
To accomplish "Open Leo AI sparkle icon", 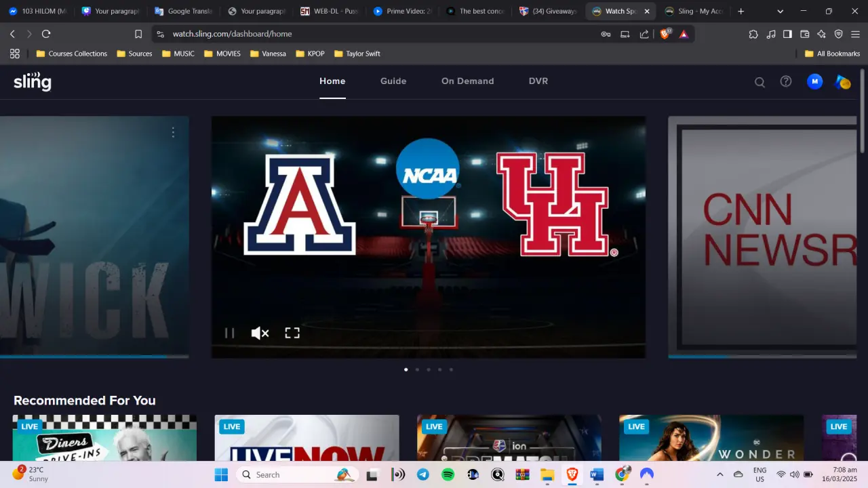I will click(x=822, y=34).
